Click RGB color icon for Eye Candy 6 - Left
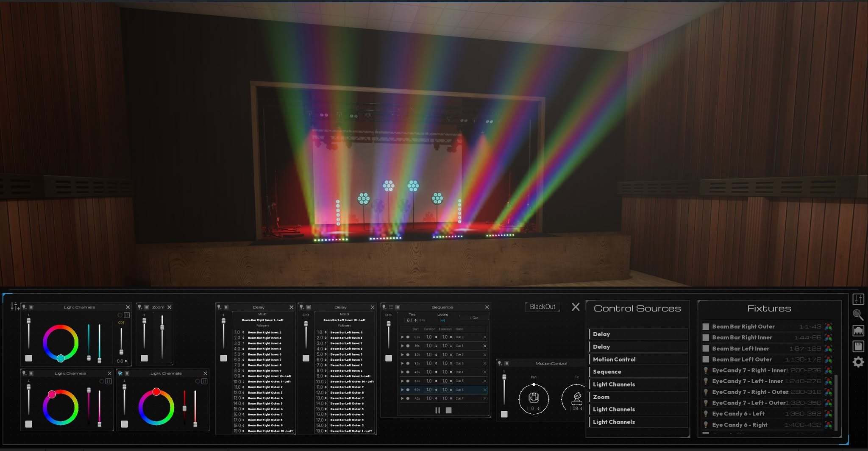 (x=828, y=414)
